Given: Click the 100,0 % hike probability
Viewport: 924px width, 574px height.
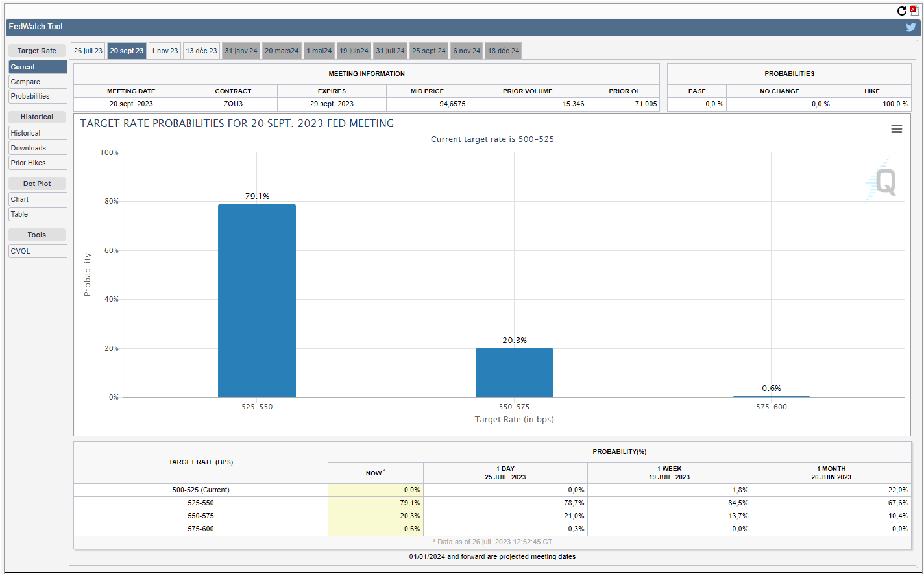Looking at the screenshot, I should (895, 104).
